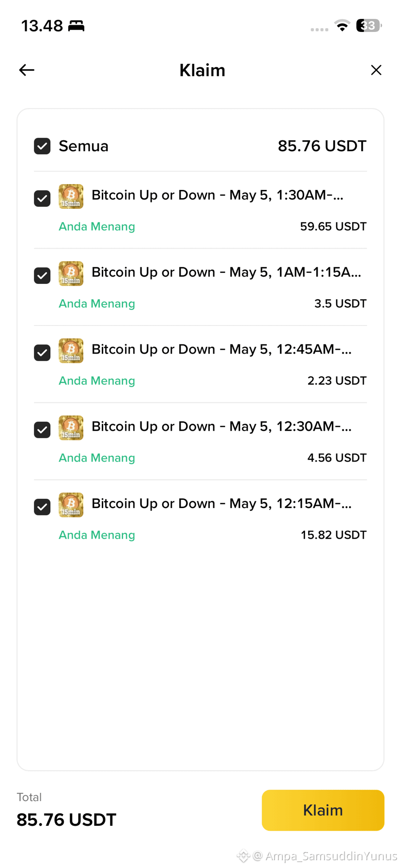
Task: Tap Bitcoin 15min icon for 12:45AM market
Action: coord(71,351)
